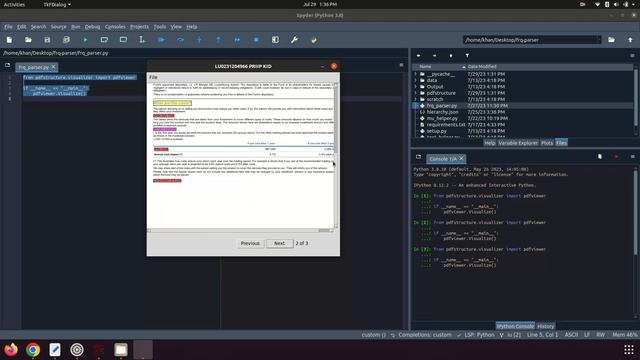Open the Consoles menu
This screenshot has width=640, height=360.
click(x=115, y=27)
